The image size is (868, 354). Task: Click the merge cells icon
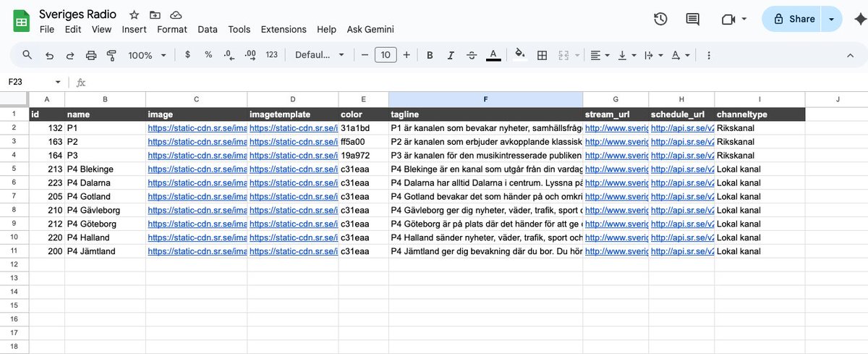click(563, 55)
